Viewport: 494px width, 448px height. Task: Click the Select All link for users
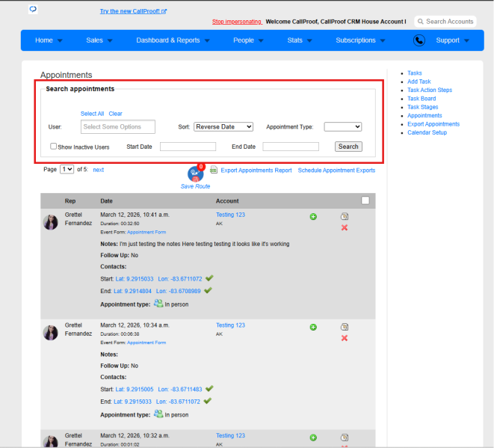92,114
